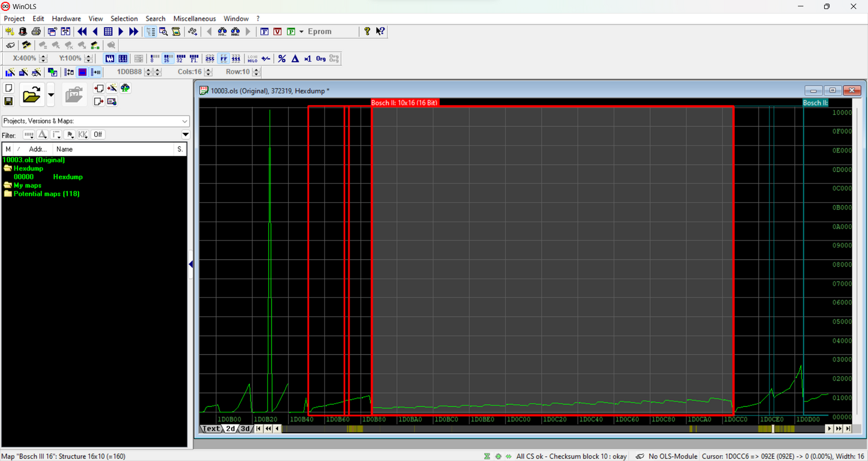Click the yellow question mark help icon
The width and height of the screenshot is (868, 461).
tap(367, 32)
